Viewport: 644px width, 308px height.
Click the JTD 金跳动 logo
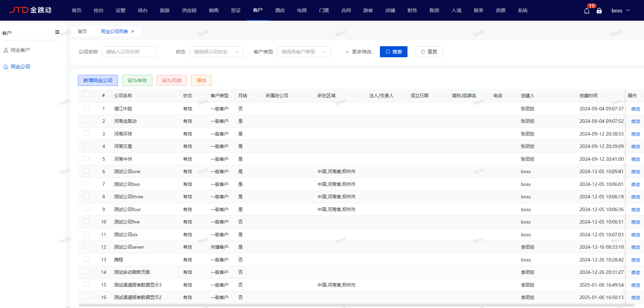pyautogui.click(x=30, y=10)
